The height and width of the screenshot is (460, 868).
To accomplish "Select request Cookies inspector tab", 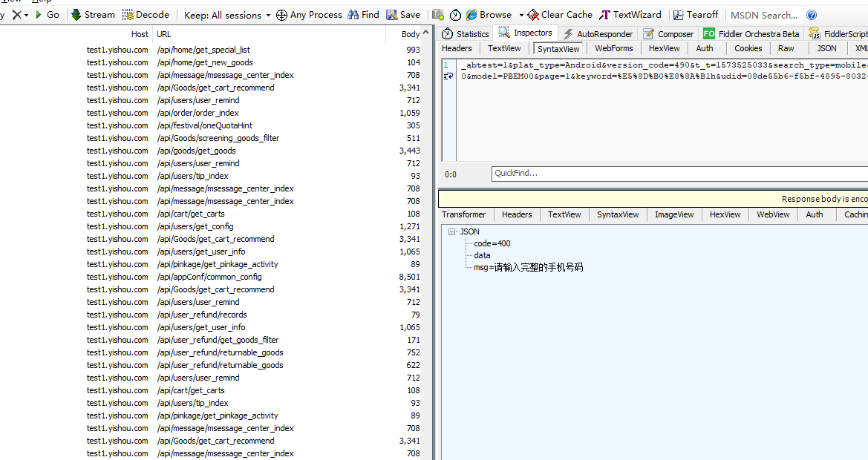I will tap(748, 49).
